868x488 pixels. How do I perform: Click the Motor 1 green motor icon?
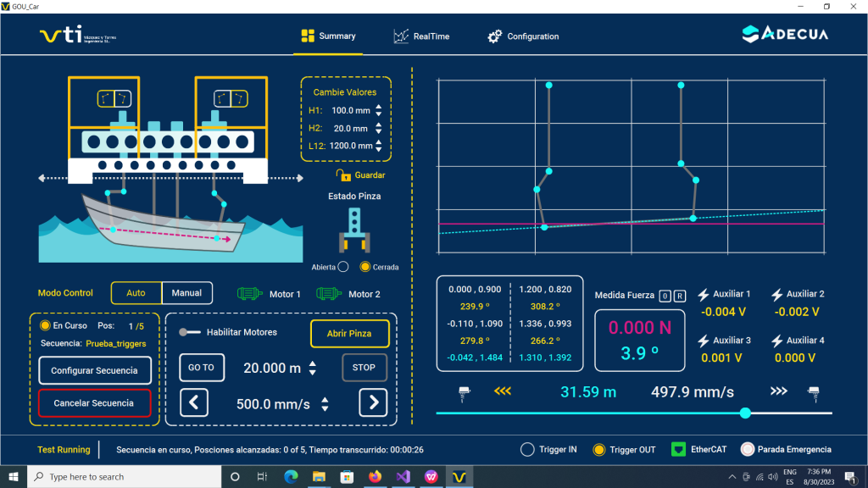click(x=250, y=294)
